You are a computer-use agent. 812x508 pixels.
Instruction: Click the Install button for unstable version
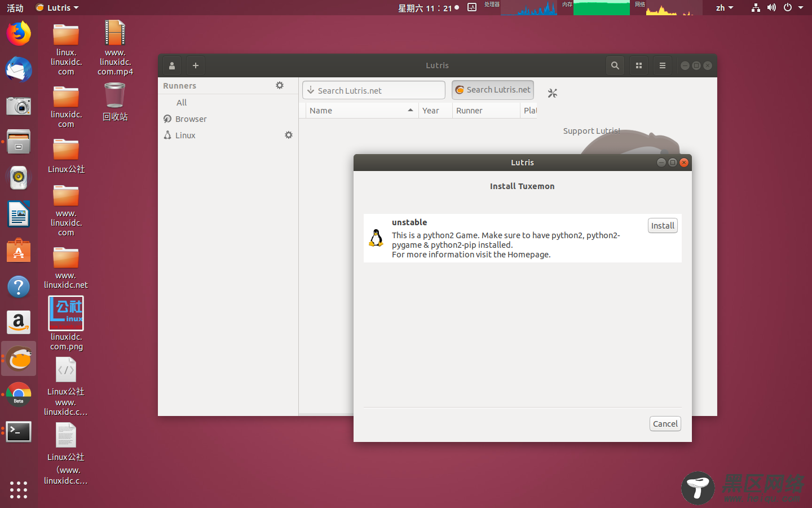click(x=663, y=226)
